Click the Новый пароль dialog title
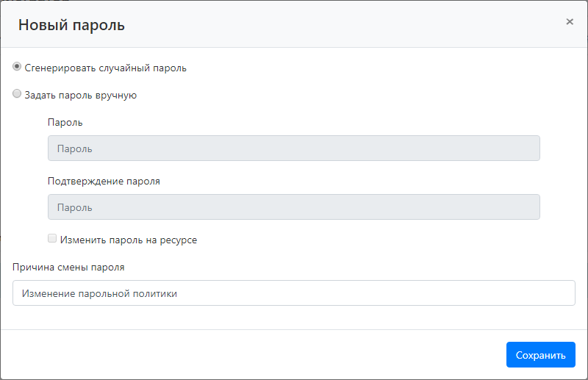Screen dimensions: 588x380 coord(71,25)
